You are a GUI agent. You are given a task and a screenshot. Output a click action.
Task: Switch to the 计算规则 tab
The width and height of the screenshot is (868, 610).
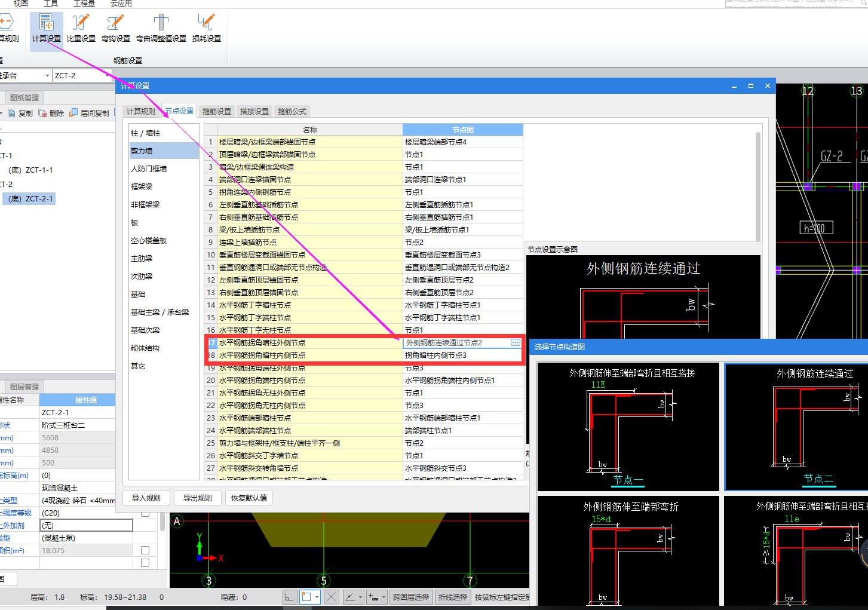tap(141, 111)
